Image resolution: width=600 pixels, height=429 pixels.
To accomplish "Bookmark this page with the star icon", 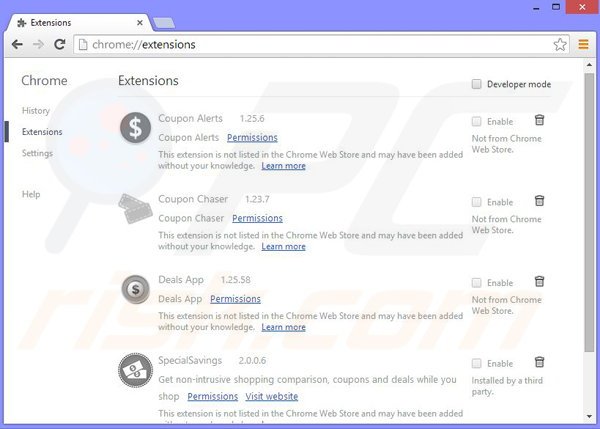I will 560,45.
